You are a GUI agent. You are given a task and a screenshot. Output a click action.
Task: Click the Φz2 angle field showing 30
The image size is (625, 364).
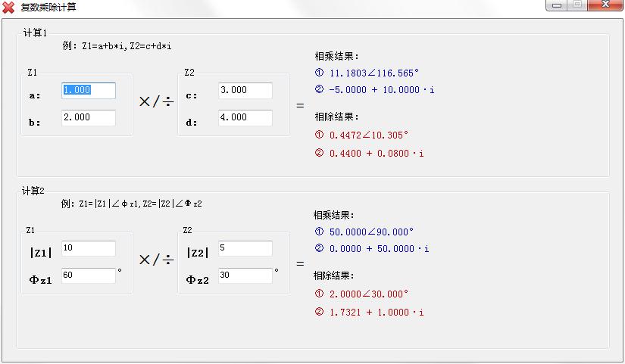click(245, 275)
